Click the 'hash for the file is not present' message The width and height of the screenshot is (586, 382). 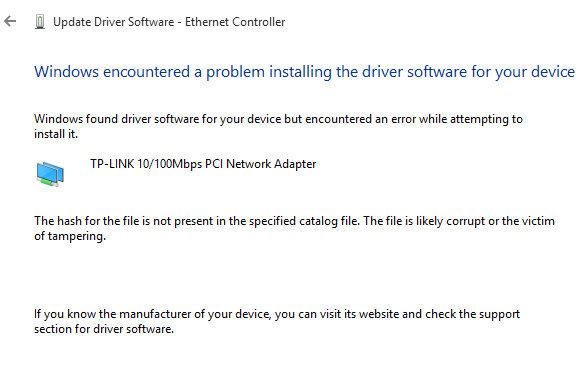(294, 221)
